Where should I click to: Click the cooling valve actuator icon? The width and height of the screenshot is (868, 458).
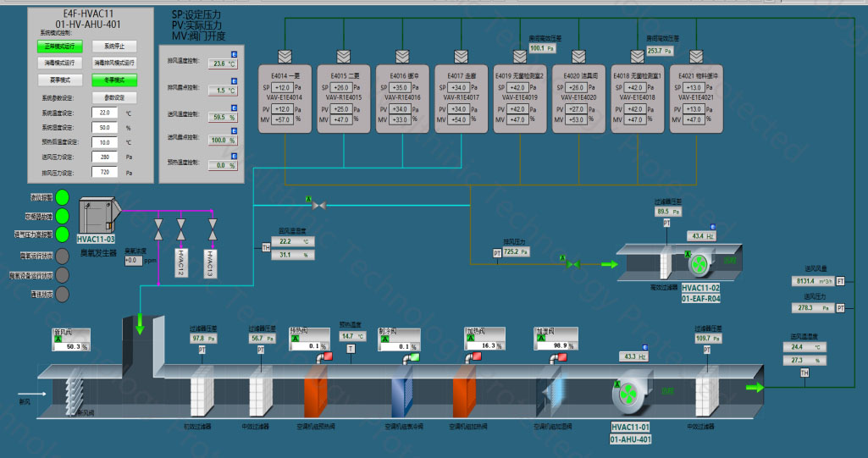412,358
